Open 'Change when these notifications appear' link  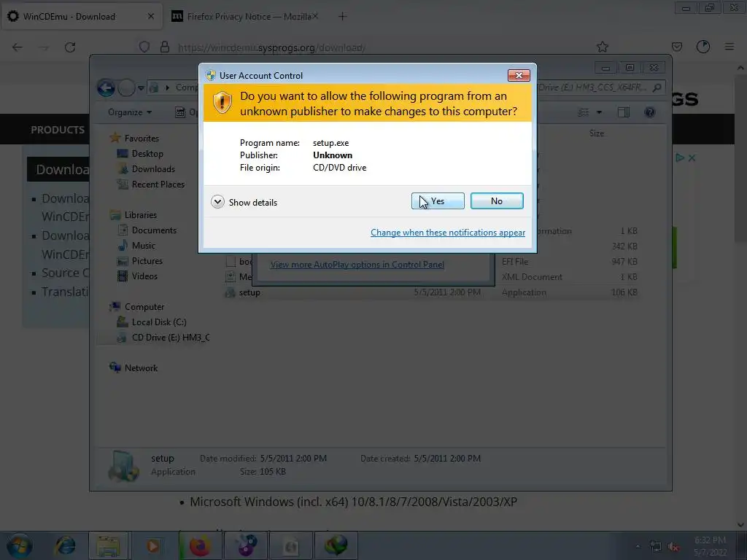[448, 233]
